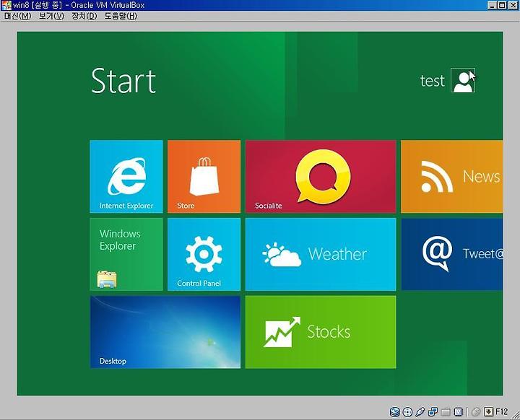Open the Control Panel gear tile
Screen dimensions: 520x420
pyautogui.click(x=204, y=254)
